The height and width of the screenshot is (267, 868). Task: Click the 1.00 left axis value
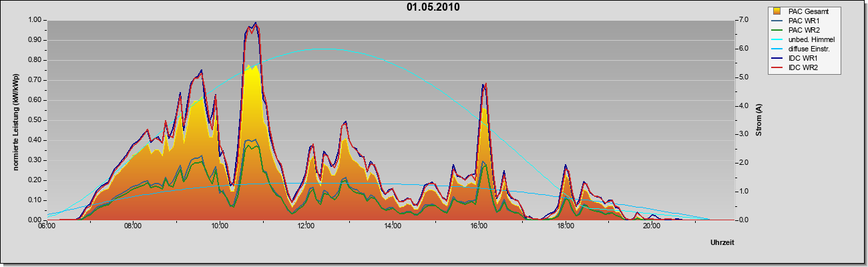pyautogui.click(x=35, y=20)
